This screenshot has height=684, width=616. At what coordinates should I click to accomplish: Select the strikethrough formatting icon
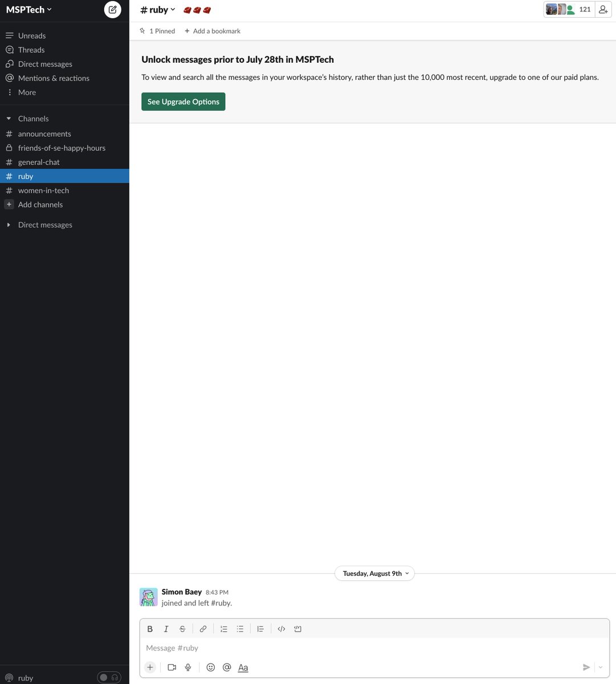(x=182, y=629)
